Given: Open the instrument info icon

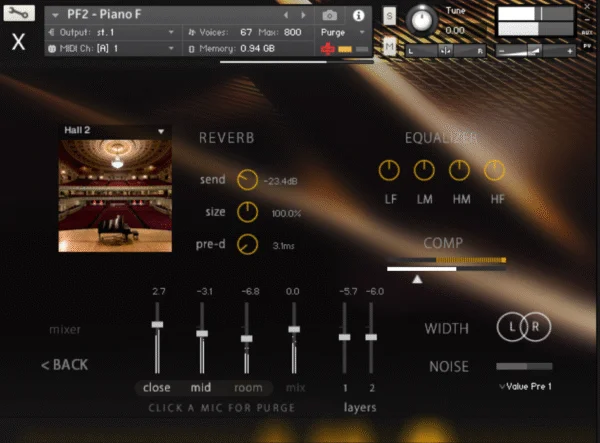Looking at the screenshot, I should (x=358, y=16).
